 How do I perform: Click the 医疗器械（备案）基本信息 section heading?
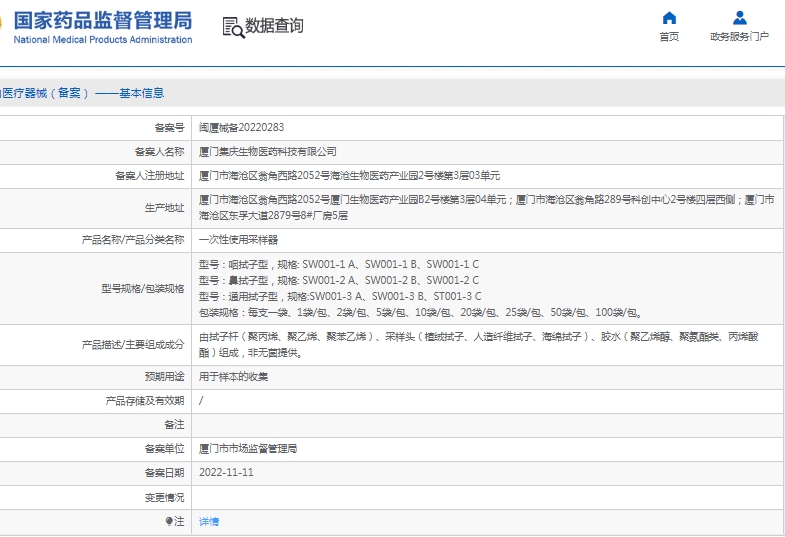82,93
